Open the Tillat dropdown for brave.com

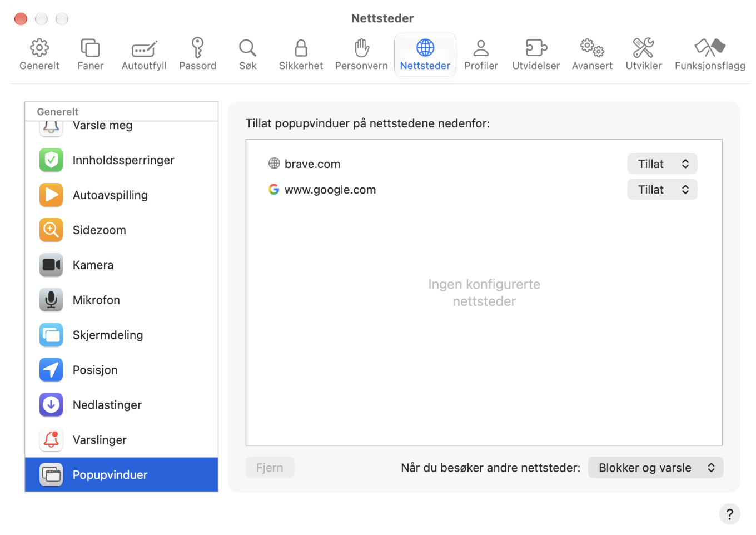coord(662,164)
